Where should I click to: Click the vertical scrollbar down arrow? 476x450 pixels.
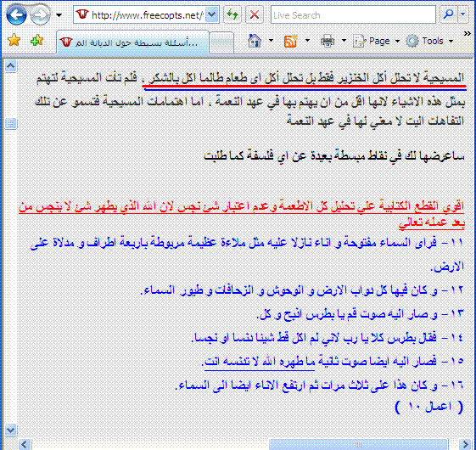(x=11, y=430)
